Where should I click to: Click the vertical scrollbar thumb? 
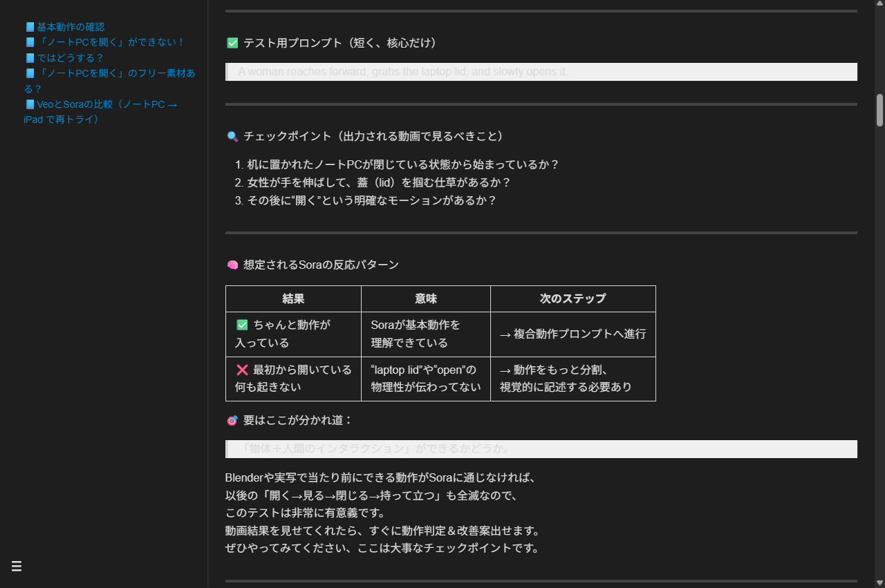click(x=879, y=111)
